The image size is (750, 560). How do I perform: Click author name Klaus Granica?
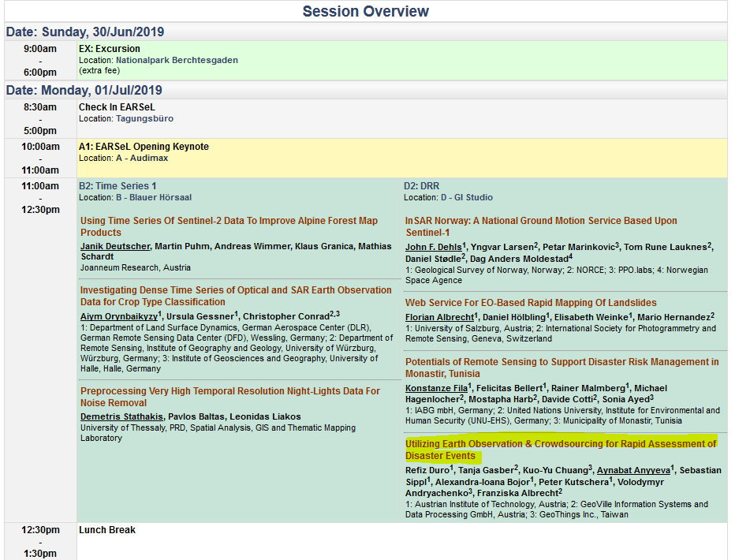[x=324, y=246]
